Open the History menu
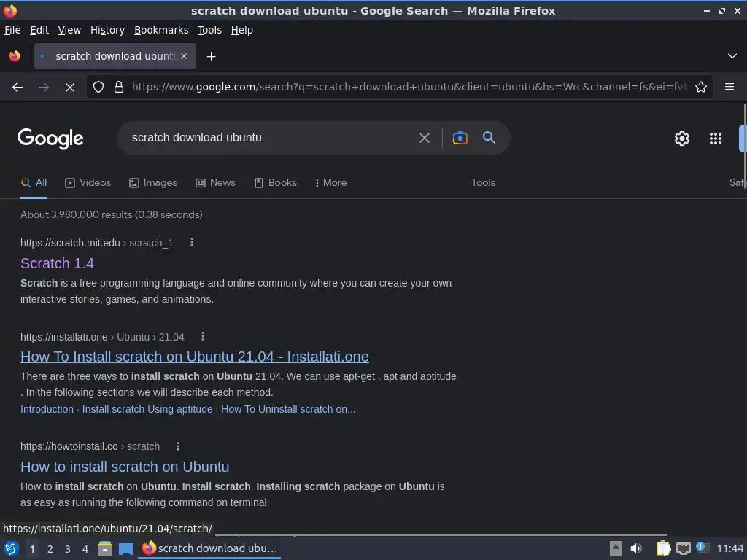The image size is (747, 560). pos(107,30)
